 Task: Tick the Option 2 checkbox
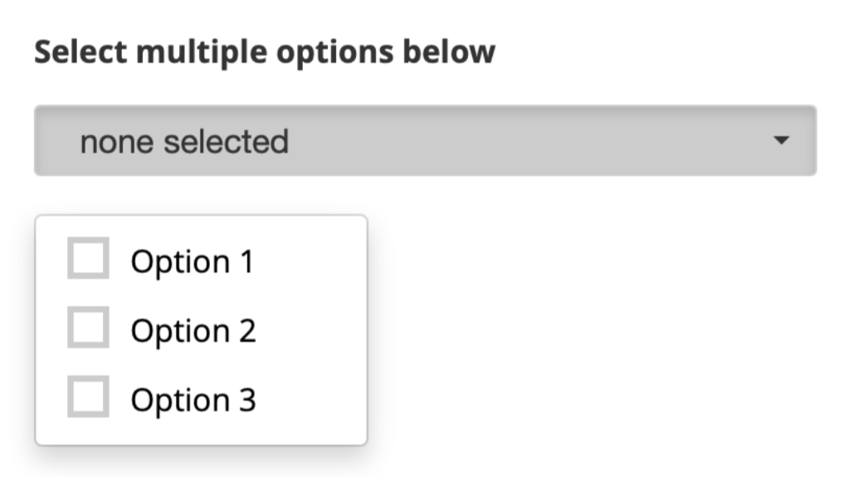click(88, 327)
